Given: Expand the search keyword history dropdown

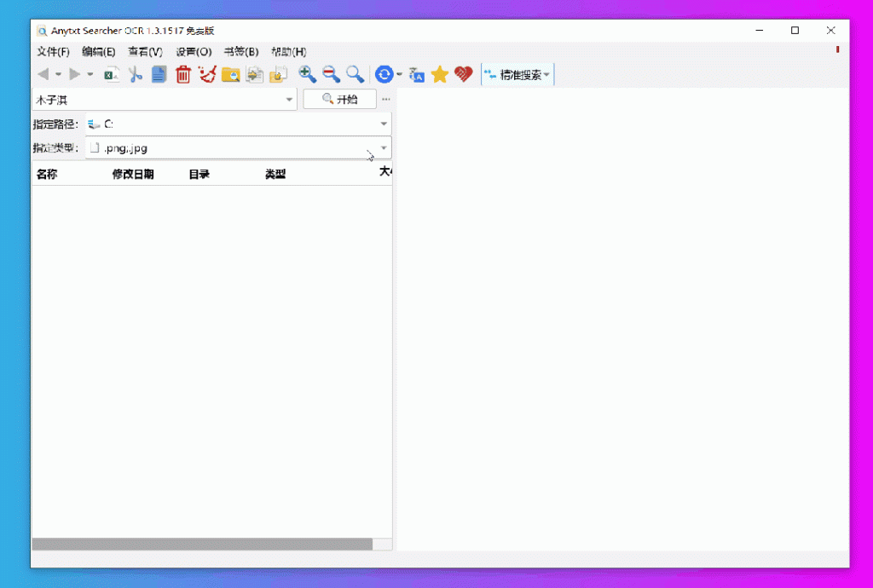Looking at the screenshot, I should pos(289,100).
